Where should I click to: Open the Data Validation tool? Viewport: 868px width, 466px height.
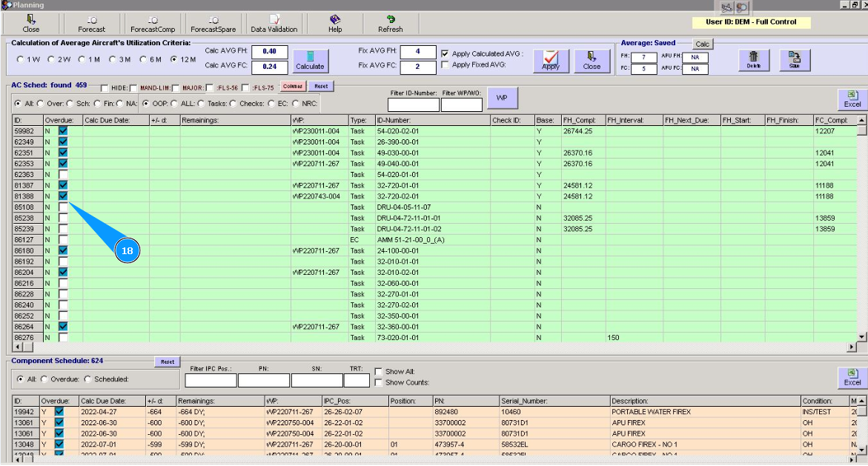click(274, 24)
